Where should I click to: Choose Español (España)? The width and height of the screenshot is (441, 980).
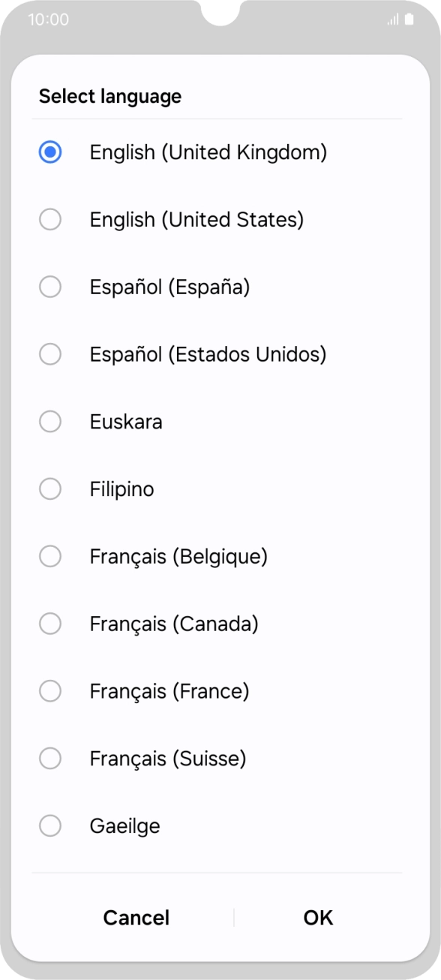pos(50,287)
